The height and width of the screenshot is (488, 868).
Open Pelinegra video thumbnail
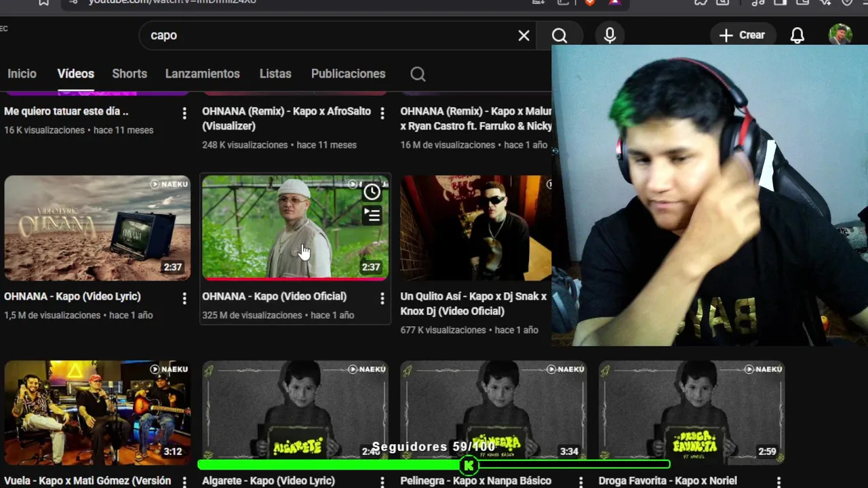(x=493, y=412)
